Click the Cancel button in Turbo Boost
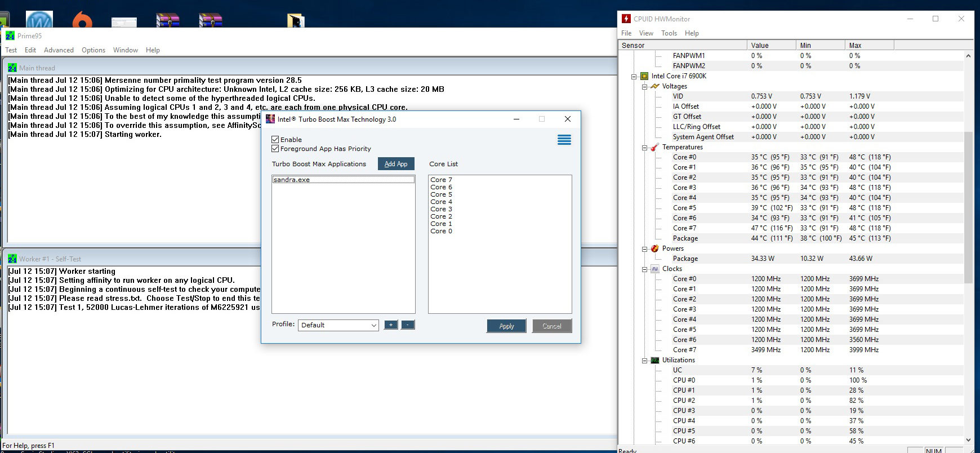The width and height of the screenshot is (980, 453). [x=552, y=326]
